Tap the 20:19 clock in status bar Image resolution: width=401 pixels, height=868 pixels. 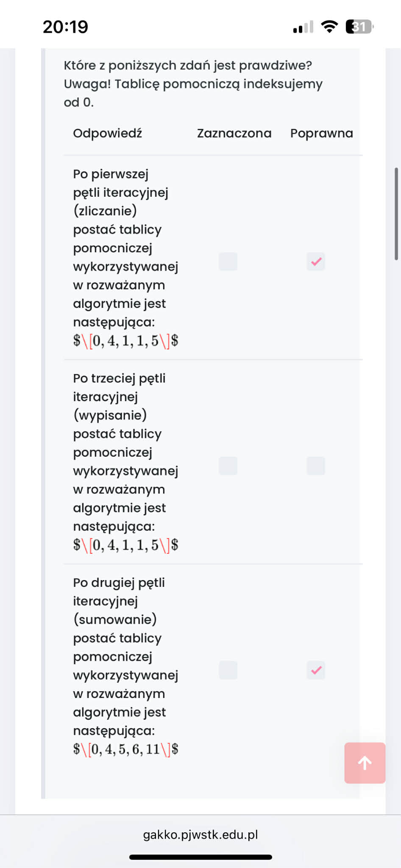click(65, 27)
